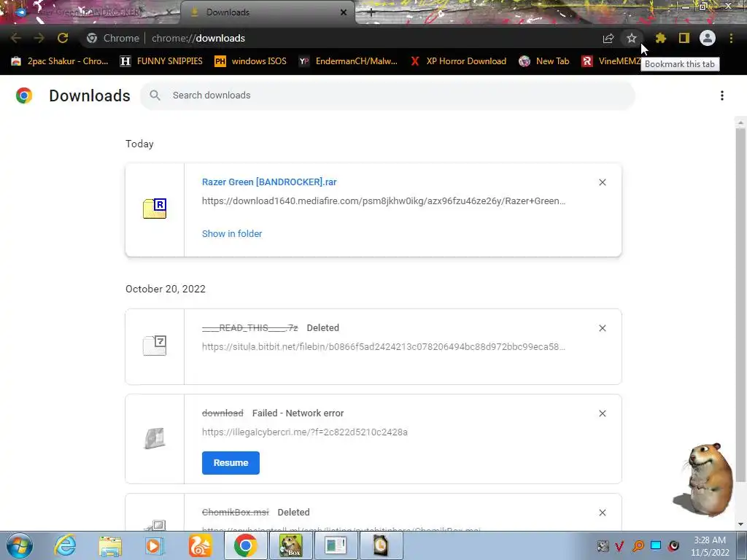The image size is (747, 560).
Task: Click the Search downloads field
Action: [387, 96]
